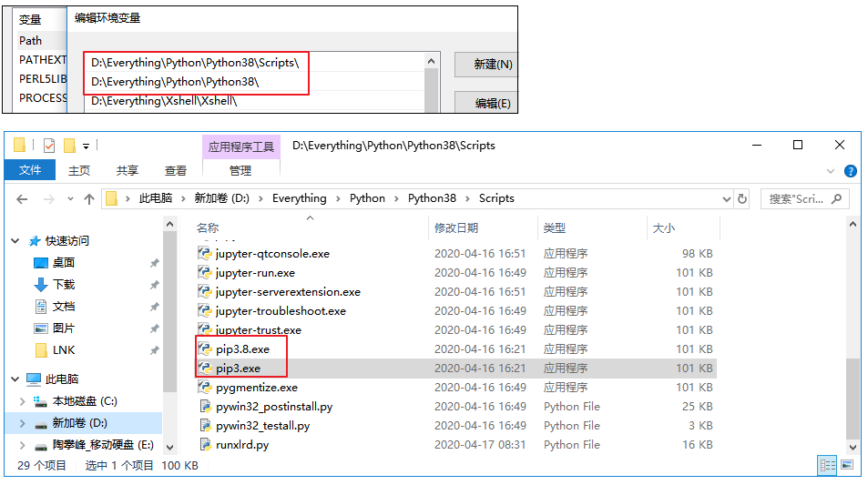Viewport: 868px width, 485px height.
Task: Expand the 本地磁盘 (C:) node
Action: [22, 401]
